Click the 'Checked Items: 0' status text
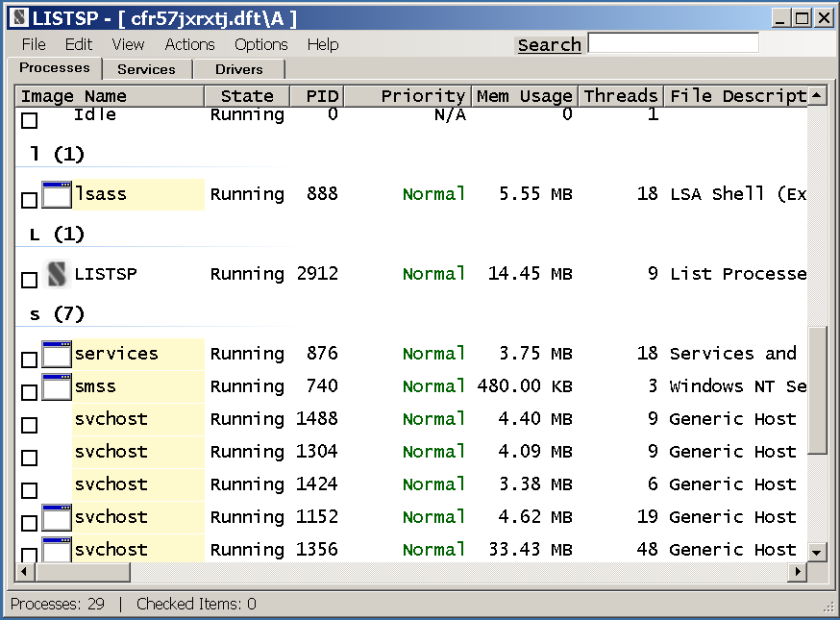 pos(197,604)
